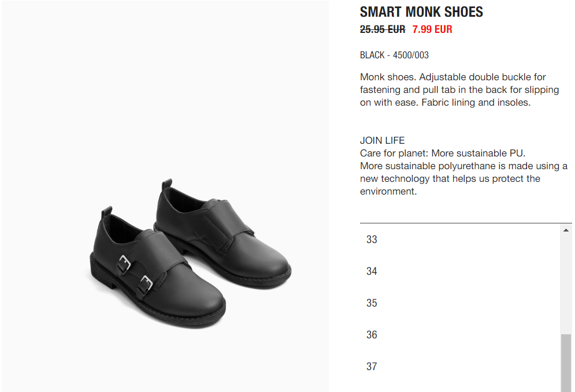Viewport: 575px width, 392px height.
Task: Click the crossed-out price 25.95 EUR
Action: tap(383, 29)
